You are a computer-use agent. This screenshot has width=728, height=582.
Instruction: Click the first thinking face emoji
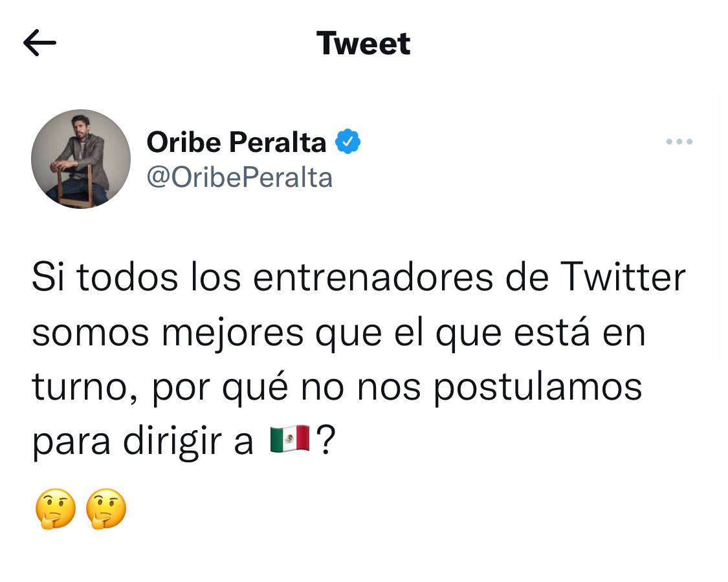[x=55, y=509]
